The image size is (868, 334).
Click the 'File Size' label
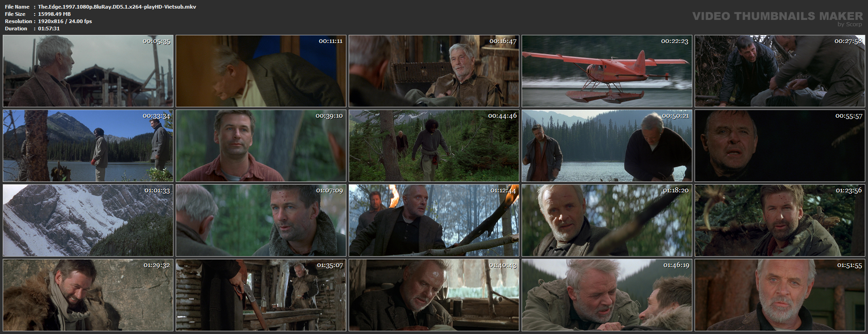15,14
